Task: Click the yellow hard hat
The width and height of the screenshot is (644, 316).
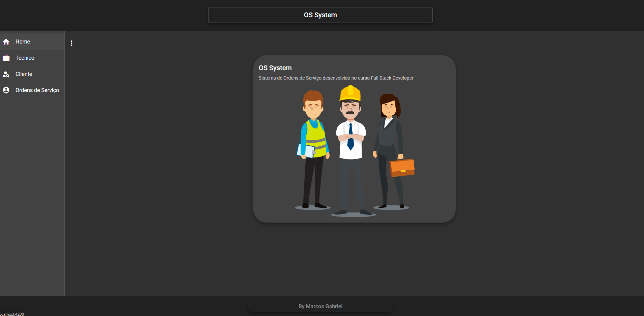Action: tap(350, 93)
